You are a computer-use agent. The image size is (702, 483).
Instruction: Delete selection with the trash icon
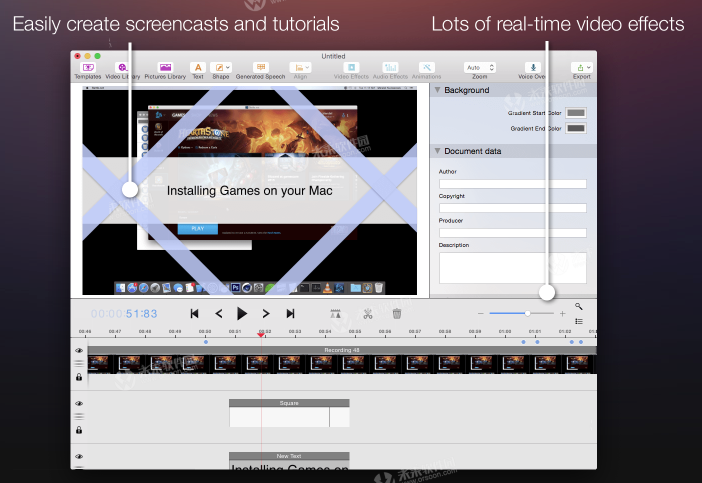pyautogui.click(x=397, y=314)
